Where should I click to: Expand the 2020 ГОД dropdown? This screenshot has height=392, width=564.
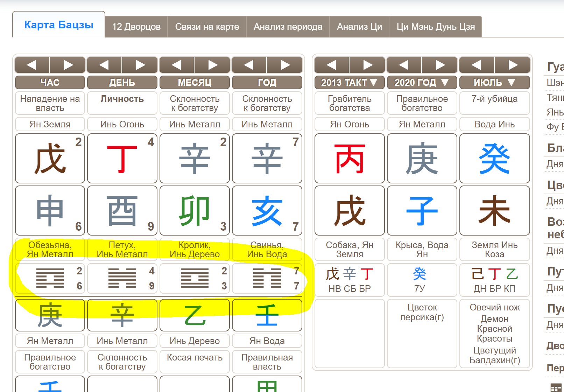pyautogui.click(x=422, y=83)
